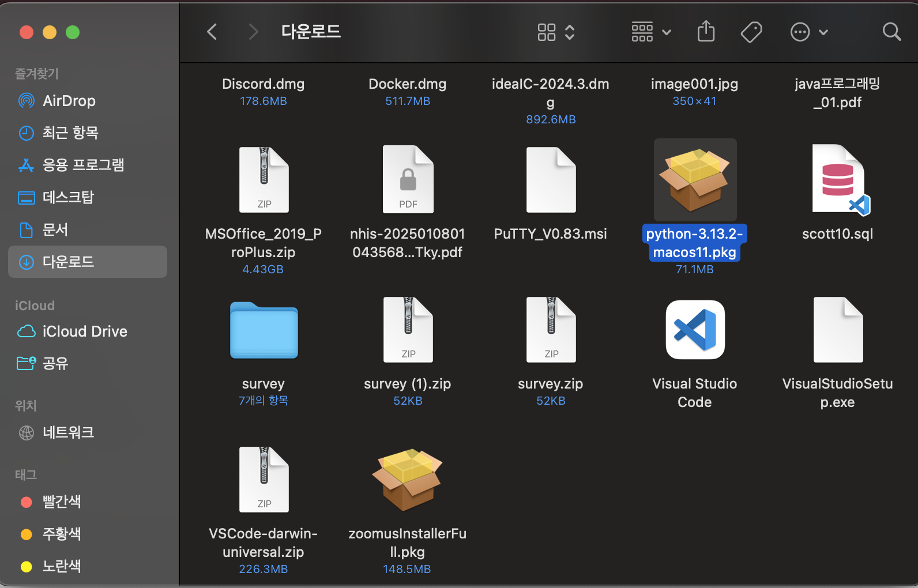Select the VSCode-darwin-universal.zip file icon

[264, 480]
